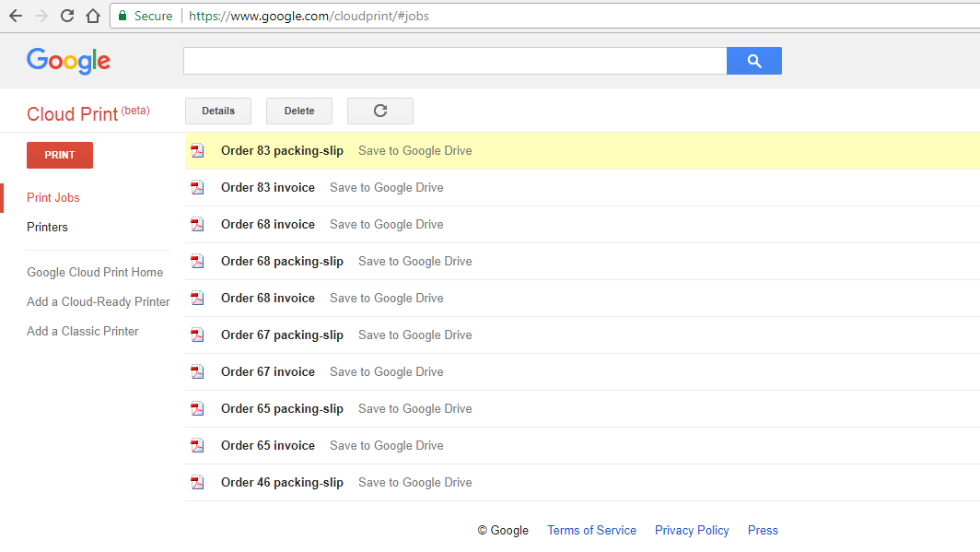The width and height of the screenshot is (980, 552).
Task: Select the "Order 65 invoice" job title
Action: (x=268, y=446)
